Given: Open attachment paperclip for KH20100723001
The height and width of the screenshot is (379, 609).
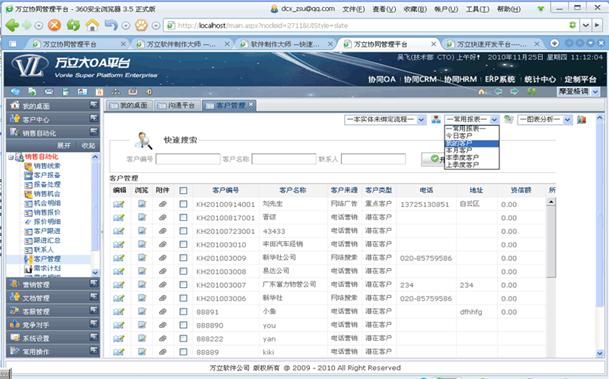Looking at the screenshot, I should (162, 231).
